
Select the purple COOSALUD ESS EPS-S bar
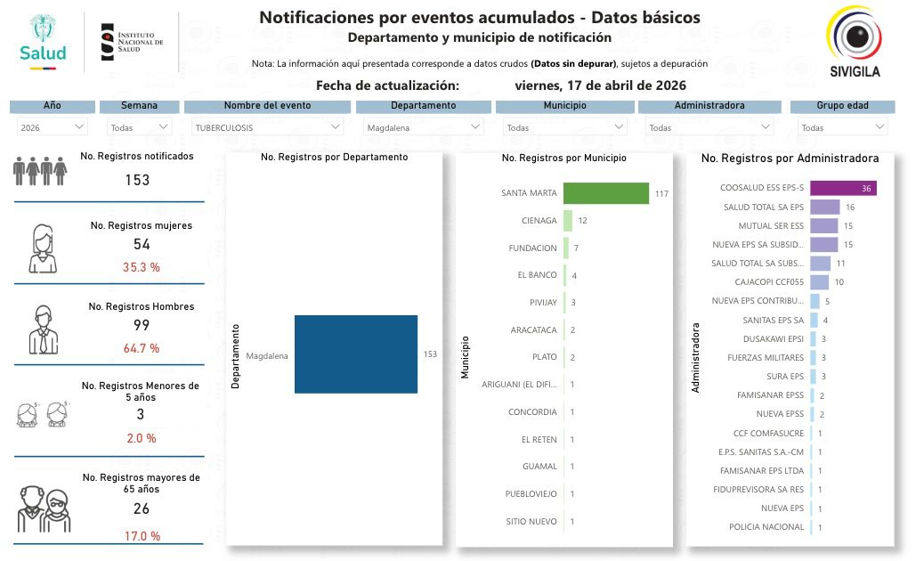point(843,188)
